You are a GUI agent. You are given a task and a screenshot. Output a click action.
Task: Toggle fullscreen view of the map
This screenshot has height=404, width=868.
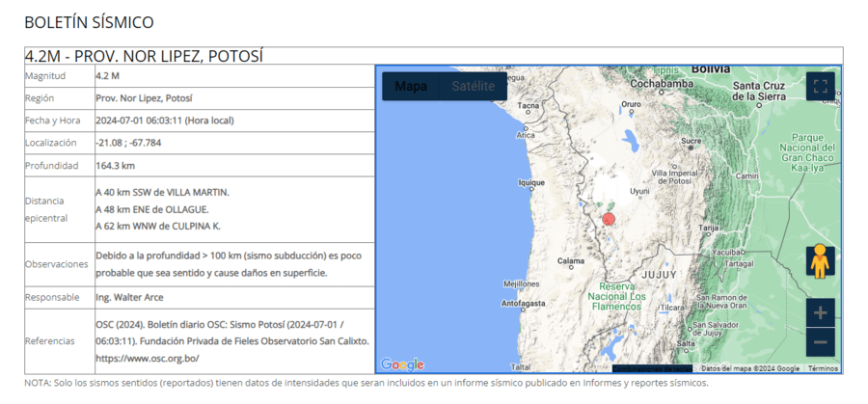pyautogui.click(x=820, y=86)
